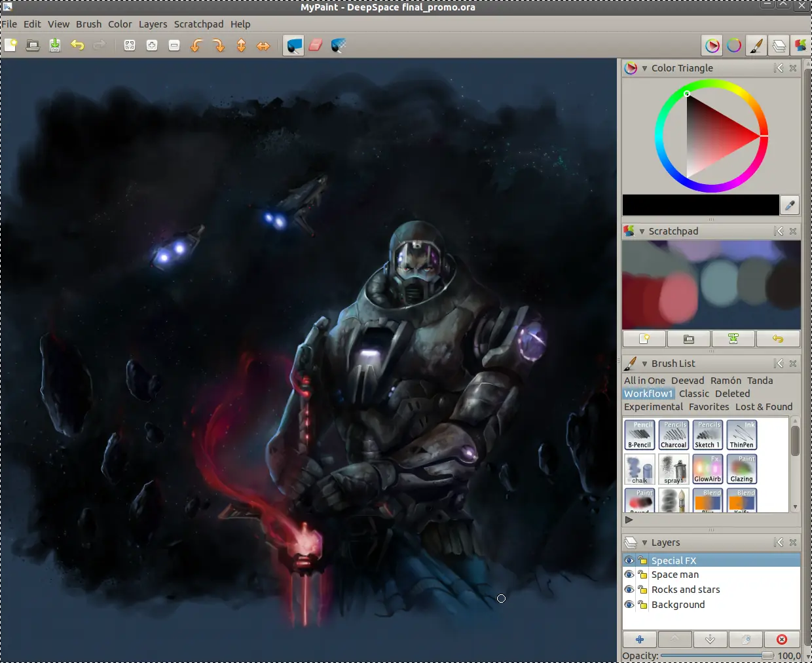Collapse the Brush List panel
This screenshot has height=663, width=812.
click(x=645, y=364)
